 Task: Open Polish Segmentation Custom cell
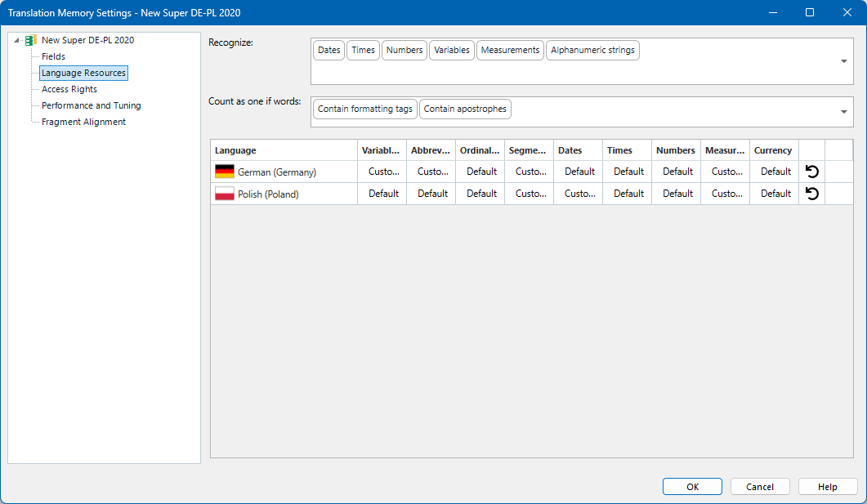pos(530,194)
